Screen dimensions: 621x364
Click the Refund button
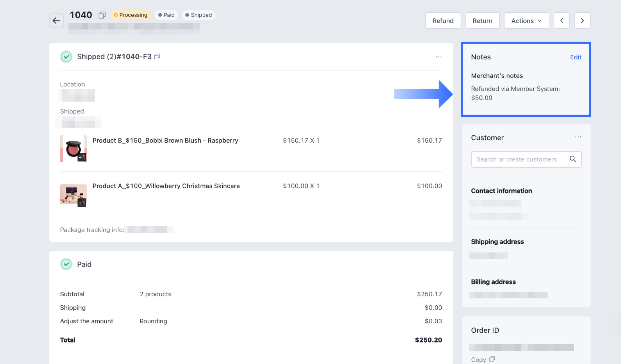pyautogui.click(x=443, y=21)
